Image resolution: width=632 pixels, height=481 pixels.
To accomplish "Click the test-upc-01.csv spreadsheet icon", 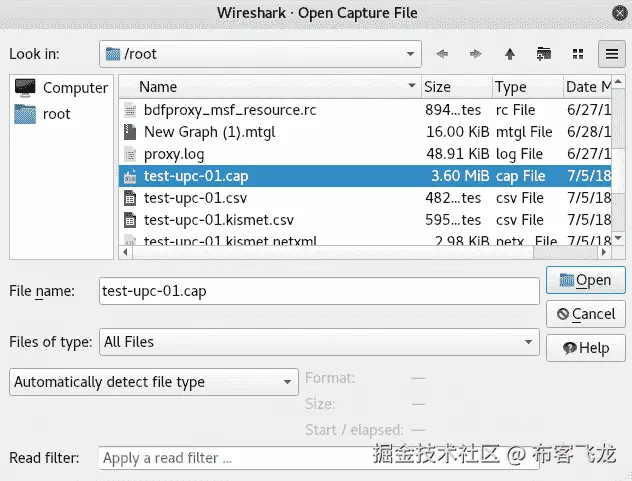I will click(x=130, y=198).
